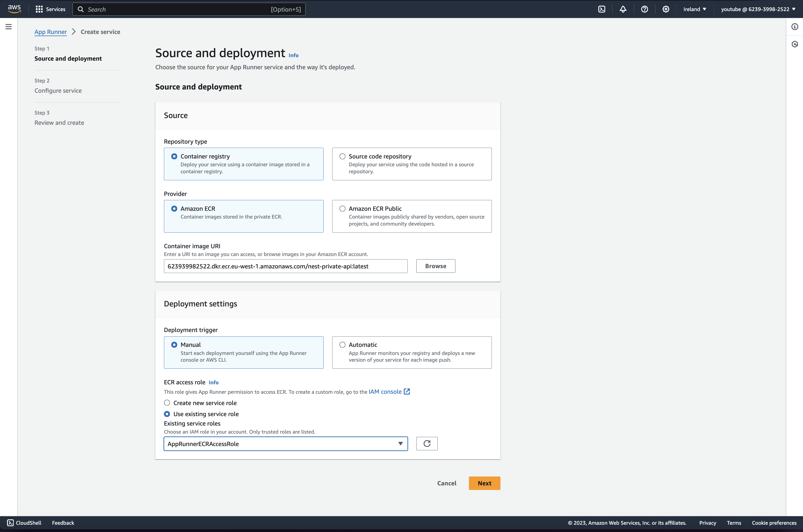Select Create new service role
Viewport: 803px width, 532px height.
tap(167, 403)
